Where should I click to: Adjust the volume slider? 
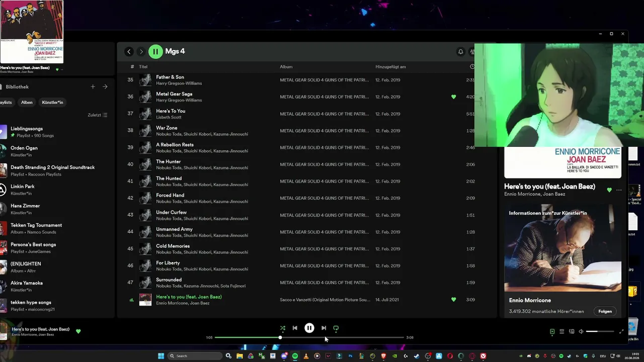click(x=600, y=331)
